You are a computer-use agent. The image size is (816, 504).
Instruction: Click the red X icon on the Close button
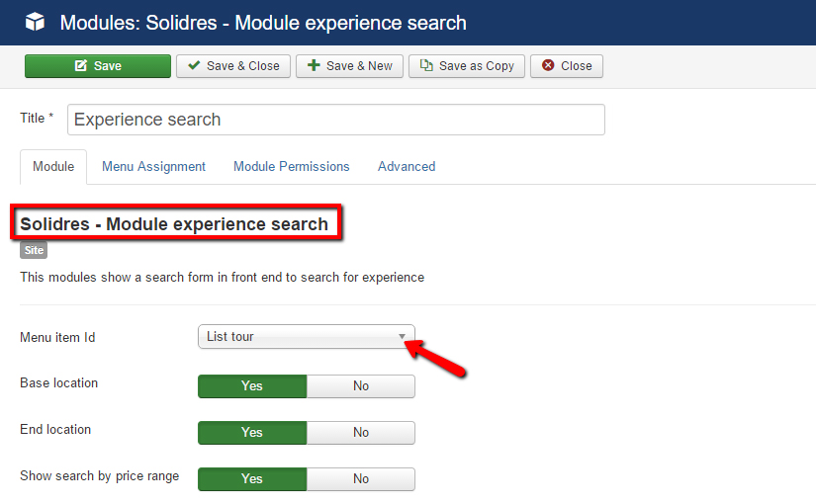point(548,65)
